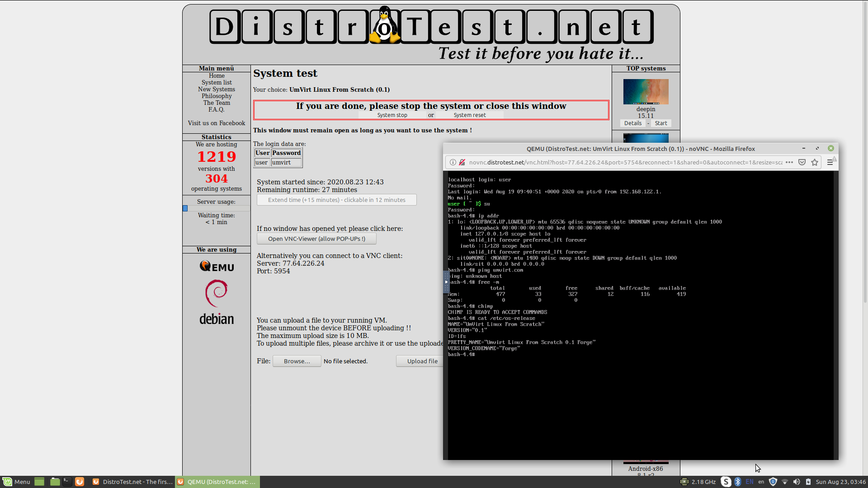Click the site information icon

[x=453, y=162]
